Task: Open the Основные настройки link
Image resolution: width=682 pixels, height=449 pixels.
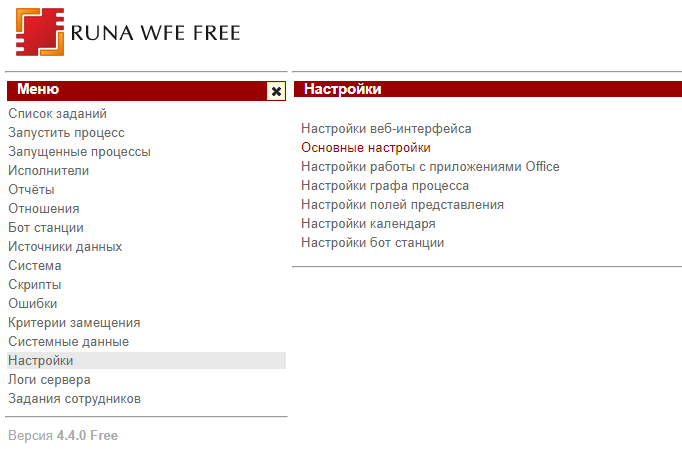Action: (x=366, y=148)
